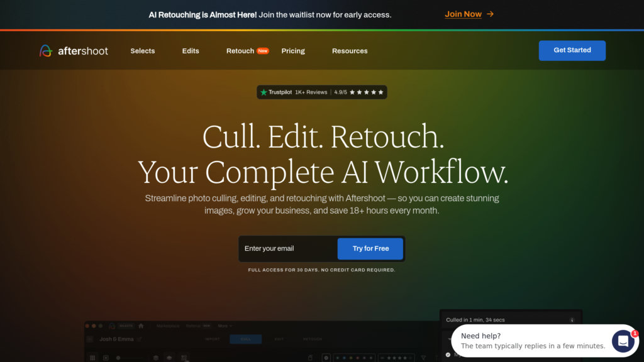Open the info icon on the culled time banner

pyautogui.click(x=572, y=321)
